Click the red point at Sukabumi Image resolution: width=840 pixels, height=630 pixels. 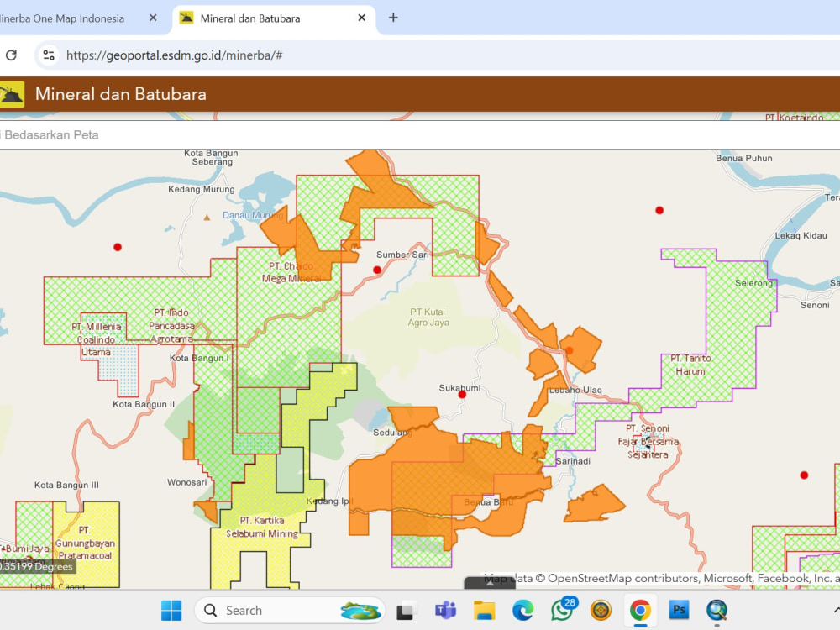[462, 395]
